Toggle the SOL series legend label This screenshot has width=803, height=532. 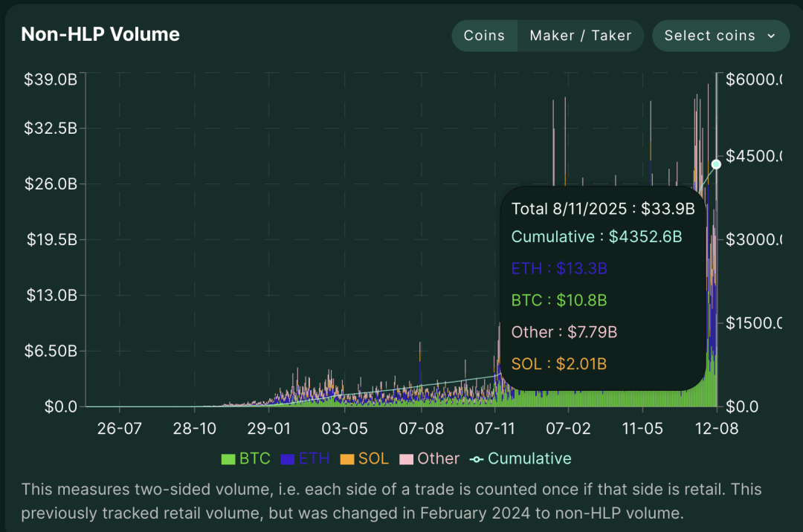(x=373, y=459)
